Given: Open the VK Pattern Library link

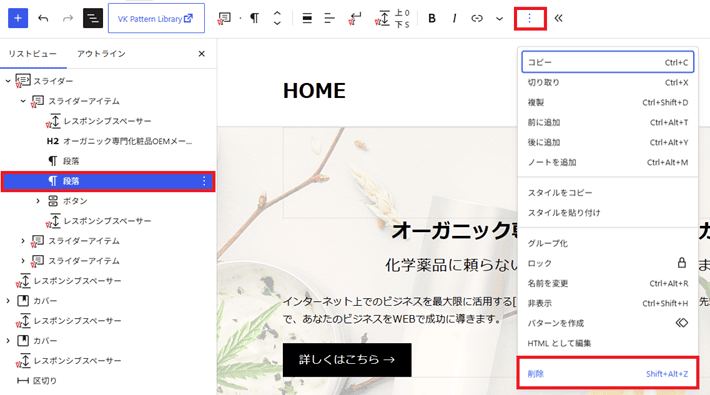Looking at the screenshot, I should (156, 18).
